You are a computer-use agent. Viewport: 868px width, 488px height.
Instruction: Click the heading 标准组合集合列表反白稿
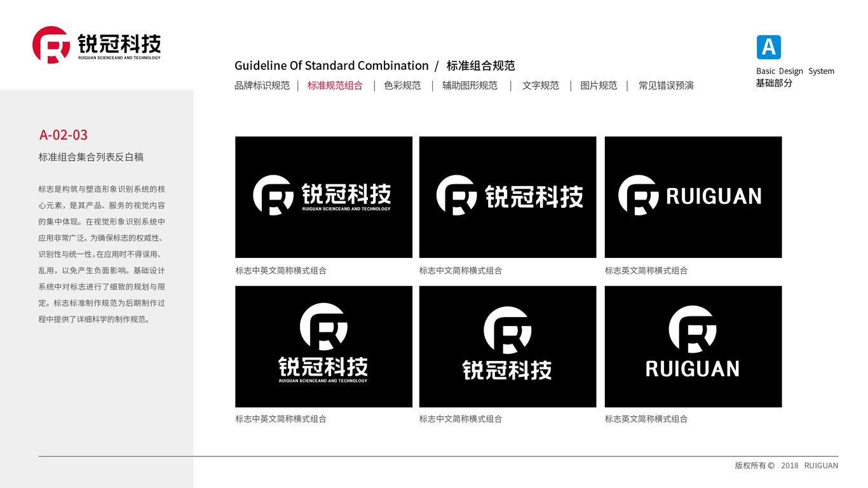91,157
